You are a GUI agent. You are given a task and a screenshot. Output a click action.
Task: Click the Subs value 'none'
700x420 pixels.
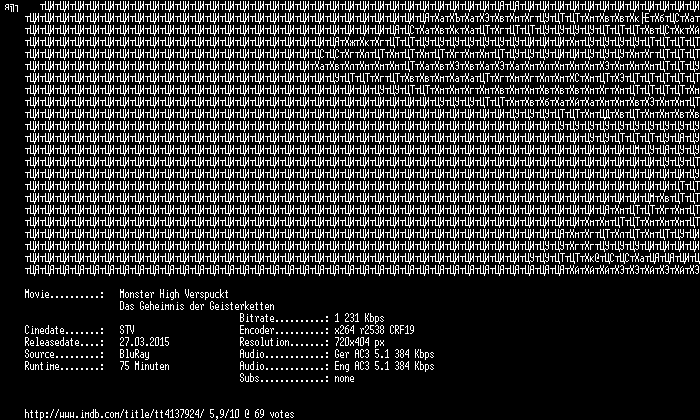tap(344, 378)
